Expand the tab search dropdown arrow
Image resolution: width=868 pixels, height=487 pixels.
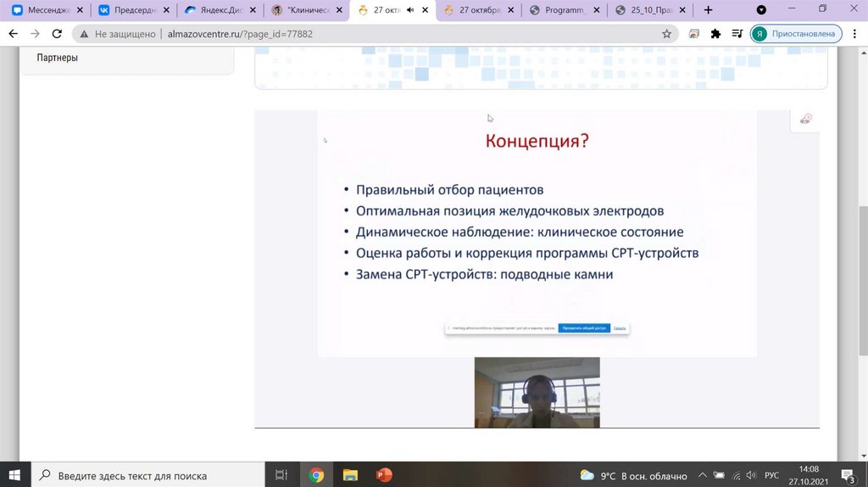760,10
